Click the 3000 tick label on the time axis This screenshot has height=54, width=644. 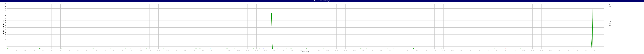pyautogui.click(x=274, y=50)
